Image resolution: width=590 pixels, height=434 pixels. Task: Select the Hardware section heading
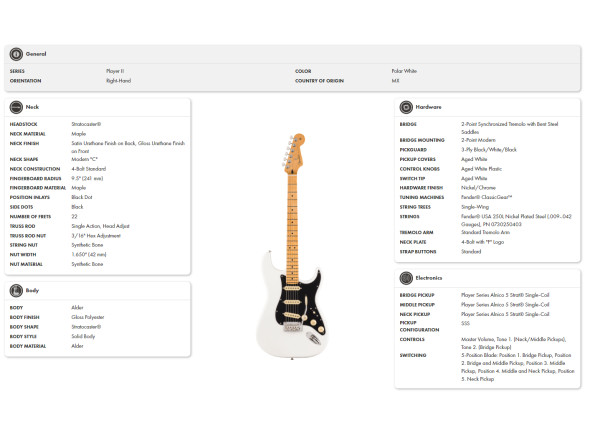point(428,107)
